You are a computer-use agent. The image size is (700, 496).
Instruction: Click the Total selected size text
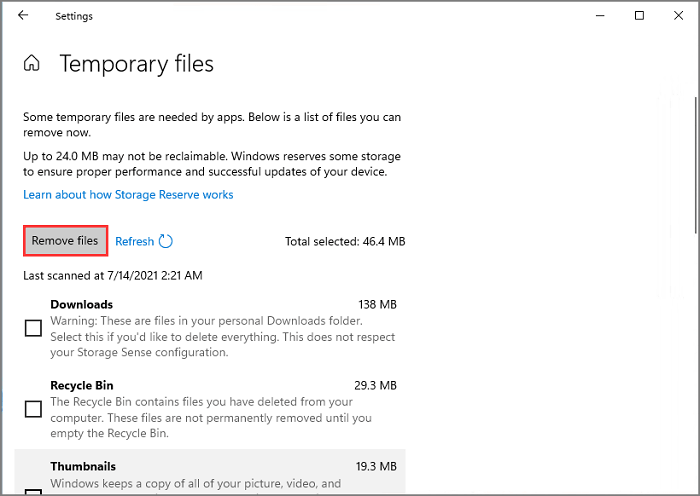tap(344, 241)
